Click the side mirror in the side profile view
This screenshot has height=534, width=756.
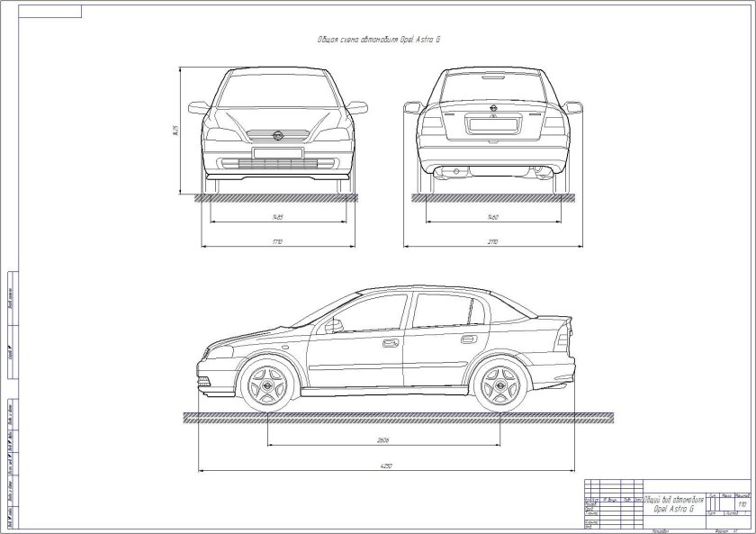coord(335,326)
